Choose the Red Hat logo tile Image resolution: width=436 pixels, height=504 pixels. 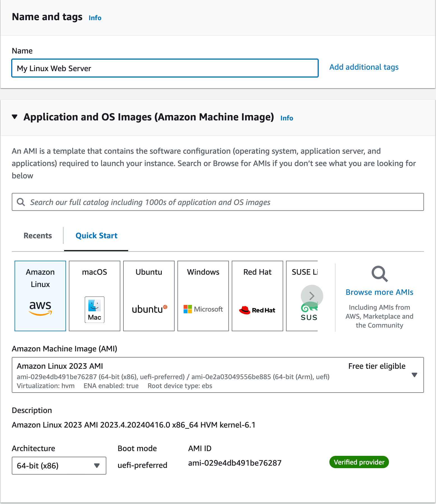pos(257,296)
